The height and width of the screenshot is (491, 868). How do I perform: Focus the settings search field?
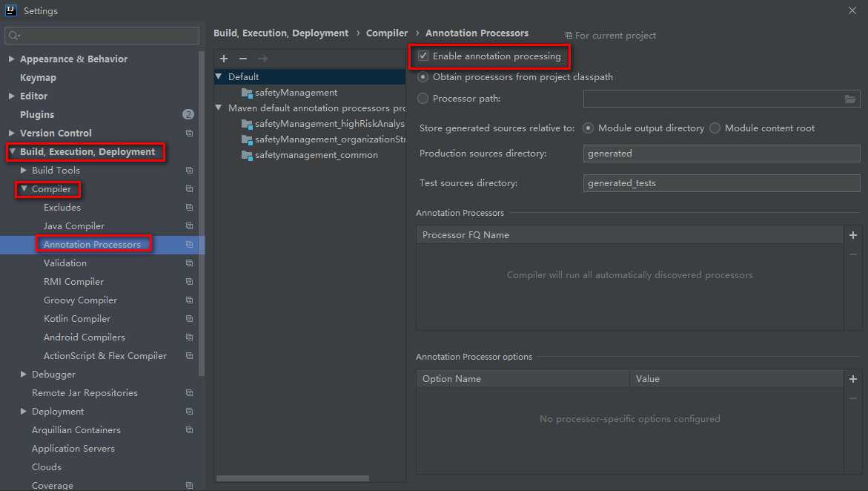pyautogui.click(x=102, y=36)
